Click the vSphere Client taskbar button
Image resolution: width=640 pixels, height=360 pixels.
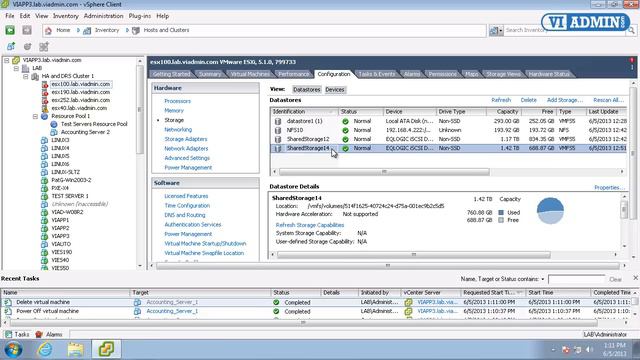tap(106, 350)
